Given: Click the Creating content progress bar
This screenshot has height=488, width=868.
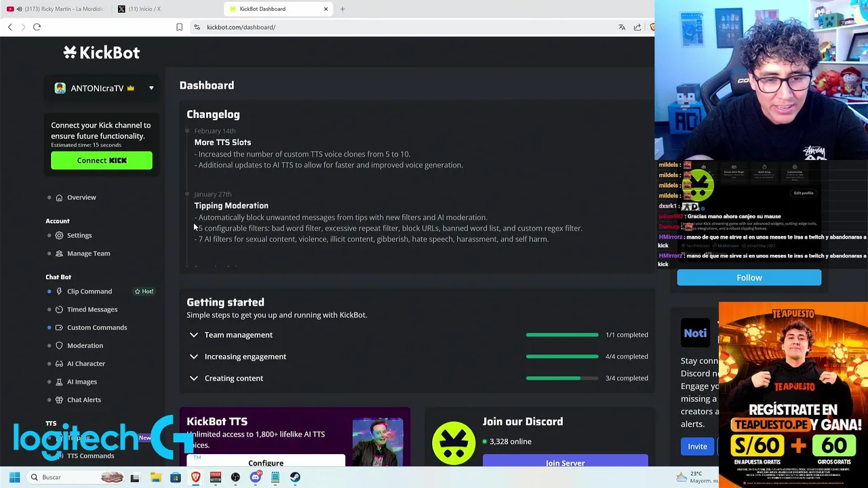Looking at the screenshot, I should pos(562,378).
